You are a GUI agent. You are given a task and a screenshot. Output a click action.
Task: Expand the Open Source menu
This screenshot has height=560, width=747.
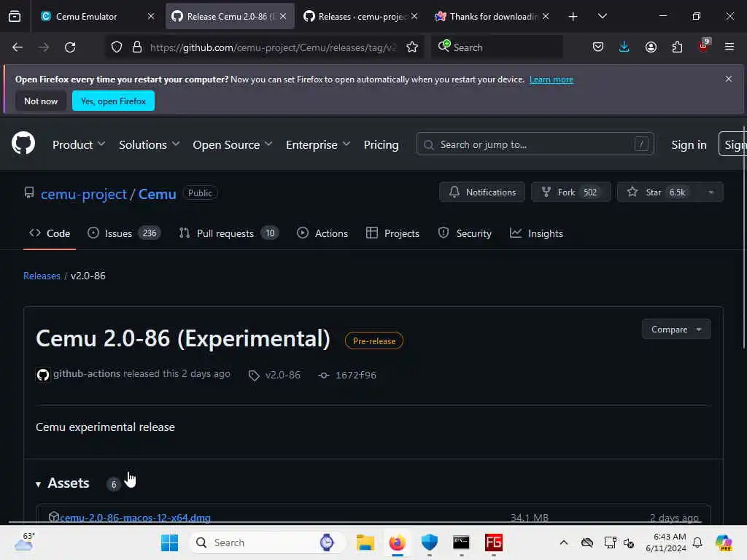(233, 144)
